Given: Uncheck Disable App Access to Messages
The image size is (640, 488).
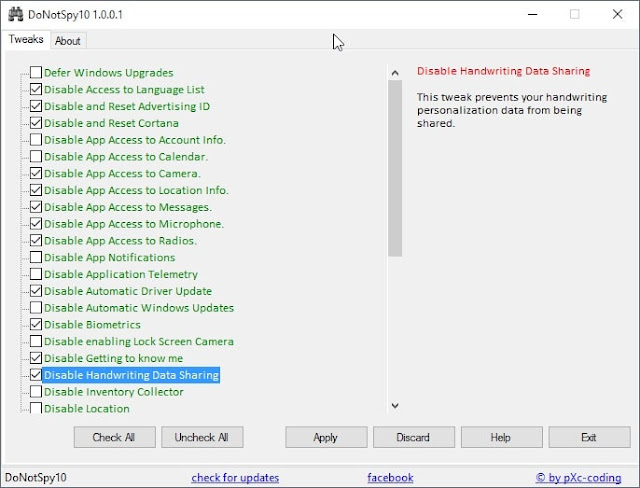Looking at the screenshot, I should coord(36,206).
